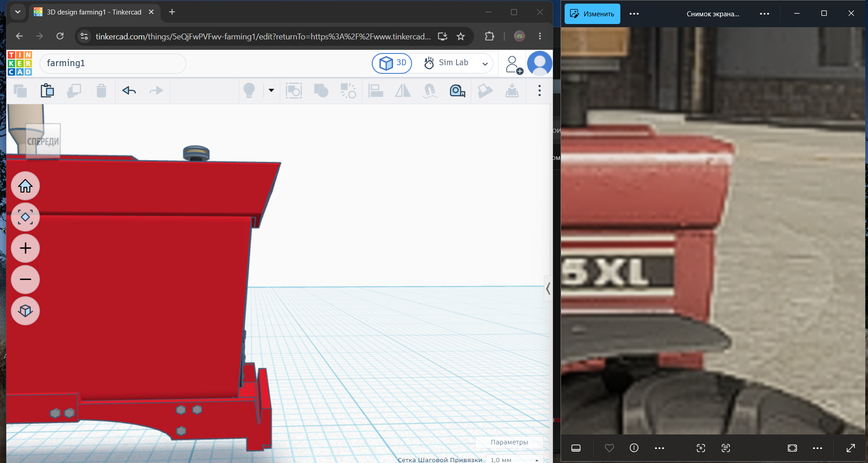
Task: Expand the Sim Lab dropdown
Action: (485, 63)
